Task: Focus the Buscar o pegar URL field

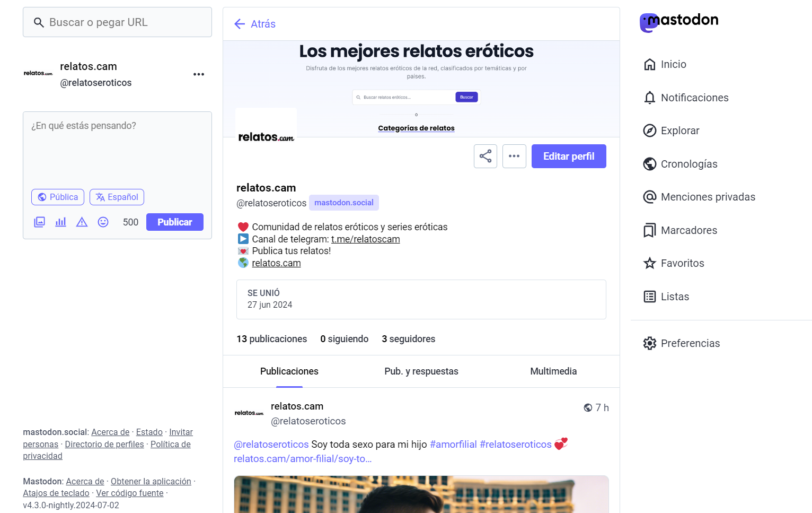Action: (117, 22)
